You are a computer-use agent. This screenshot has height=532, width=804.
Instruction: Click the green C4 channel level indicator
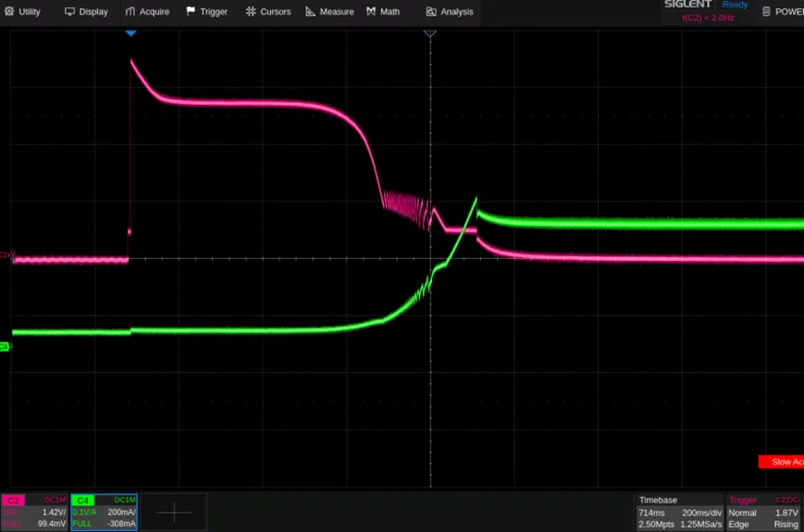point(5,347)
